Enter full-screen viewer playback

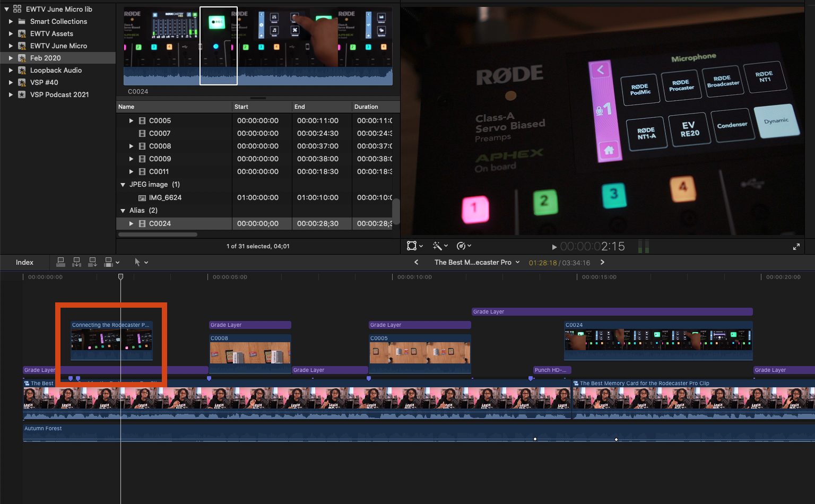(796, 247)
